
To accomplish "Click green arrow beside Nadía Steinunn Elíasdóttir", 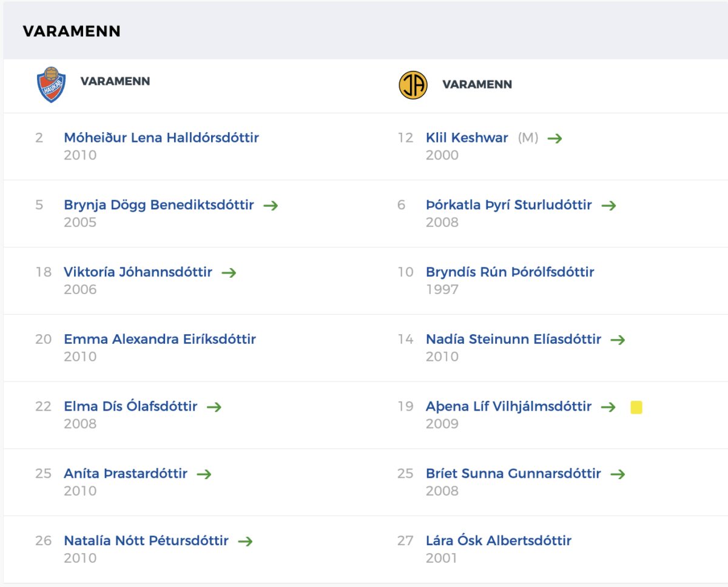I will pyautogui.click(x=618, y=340).
